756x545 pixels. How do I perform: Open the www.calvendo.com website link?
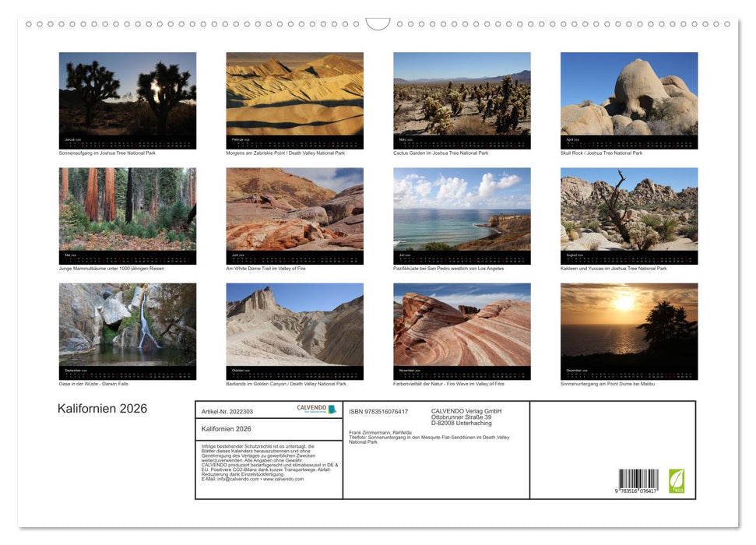[x=283, y=480]
